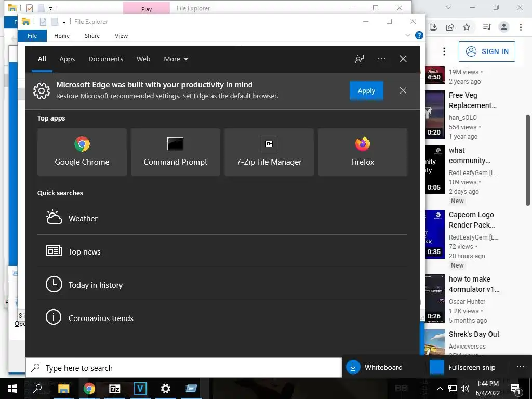Dismiss the Microsoft Edge suggestion banner
Image resolution: width=532 pixels, height=399 pixels.
(403, 90)
